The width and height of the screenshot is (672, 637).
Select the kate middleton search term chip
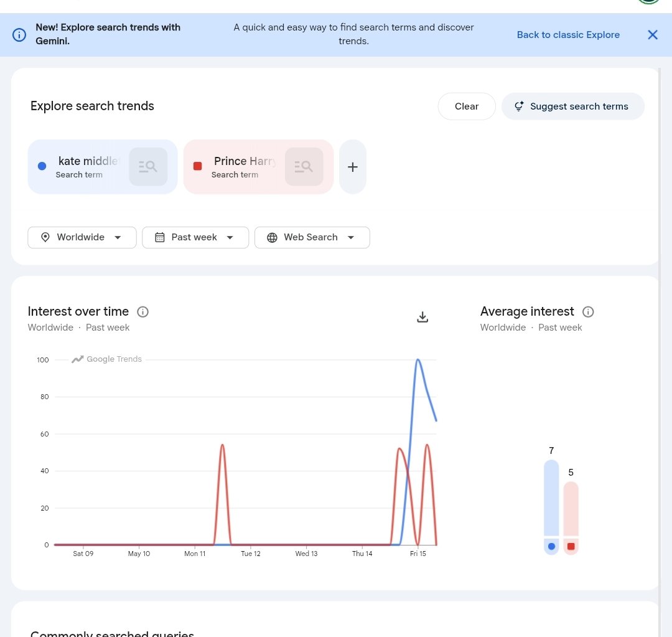pyautogui.click(x=103, y=167)
